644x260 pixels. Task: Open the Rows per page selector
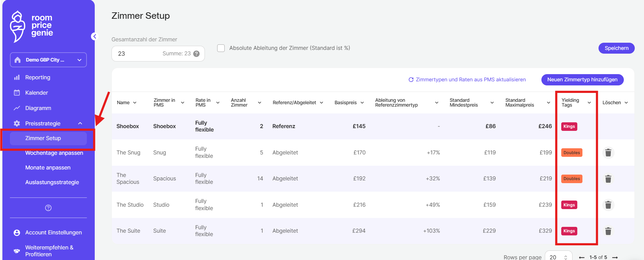point(558,257)
